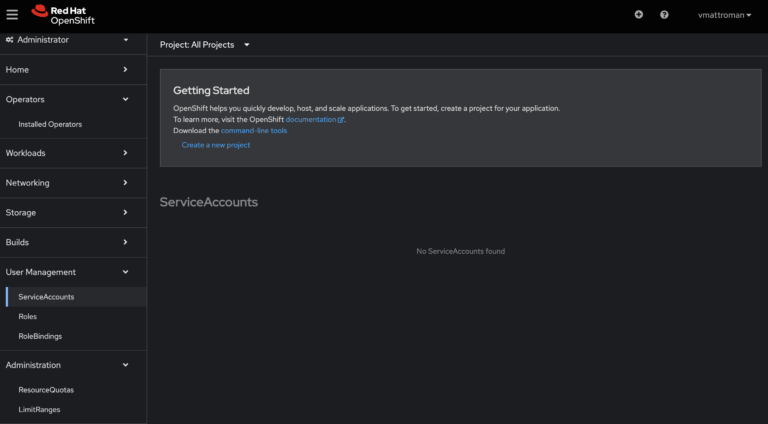Open the vmattroman user dropdown
Viewport: 768px width, 424px height.
(x=724, y=15)
